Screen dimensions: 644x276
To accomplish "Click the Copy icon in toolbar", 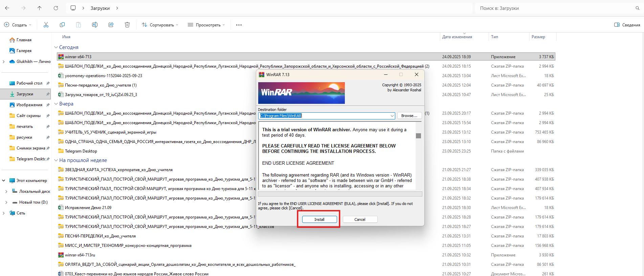I will click(62, 25).
